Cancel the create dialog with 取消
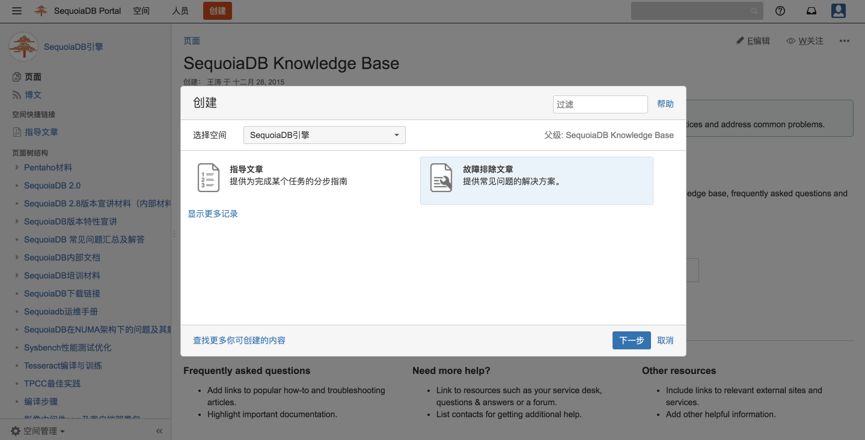Viewport: 865px width, 440px height. [665, 340]
